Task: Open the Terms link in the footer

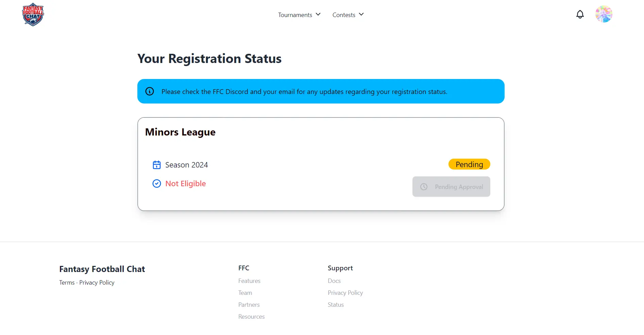Action: click(67, 282)
